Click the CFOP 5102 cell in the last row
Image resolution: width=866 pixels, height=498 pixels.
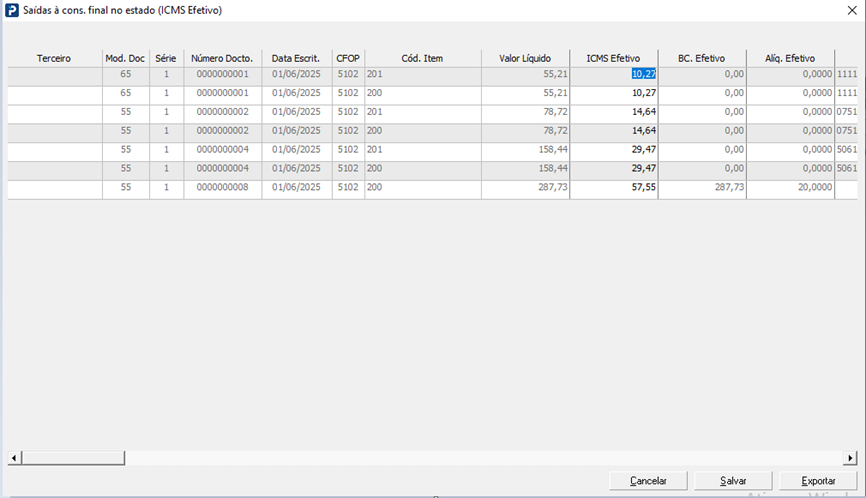(x=348, y=187)
